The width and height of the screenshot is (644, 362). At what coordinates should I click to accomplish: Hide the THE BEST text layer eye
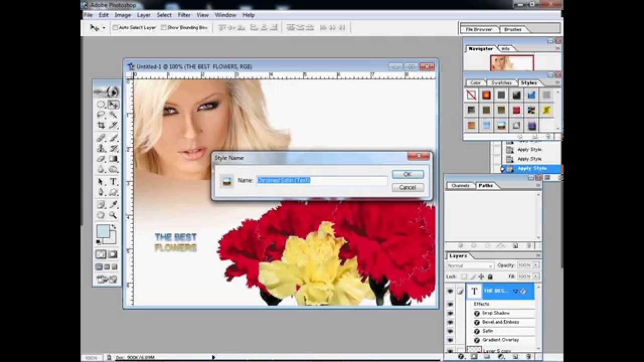coord(450,291)
